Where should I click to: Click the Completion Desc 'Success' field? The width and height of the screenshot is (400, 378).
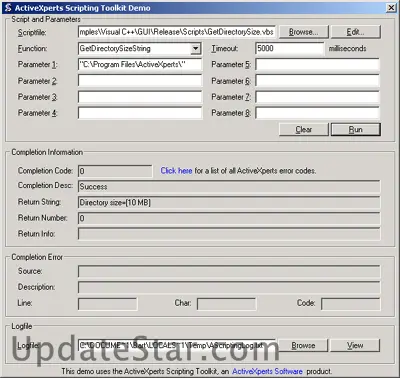(x=229, y=187)
